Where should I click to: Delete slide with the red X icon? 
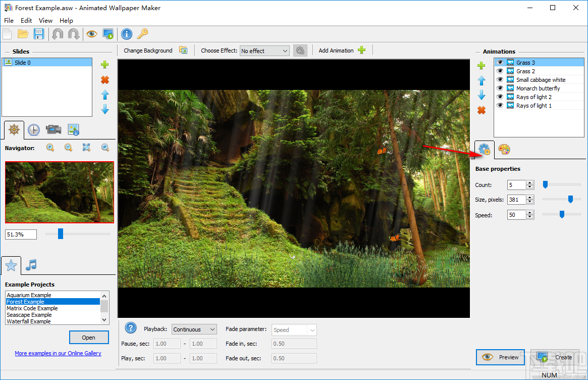click(105, 80)
